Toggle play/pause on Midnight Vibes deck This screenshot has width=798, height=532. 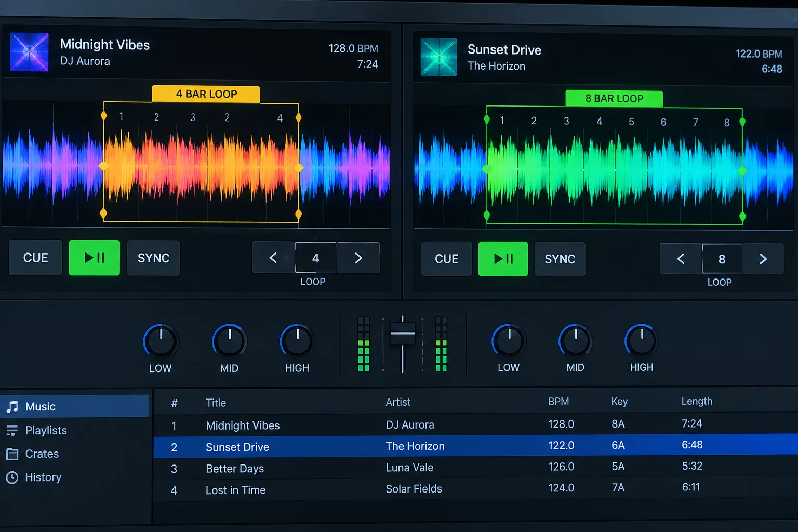tap(95, 258)
